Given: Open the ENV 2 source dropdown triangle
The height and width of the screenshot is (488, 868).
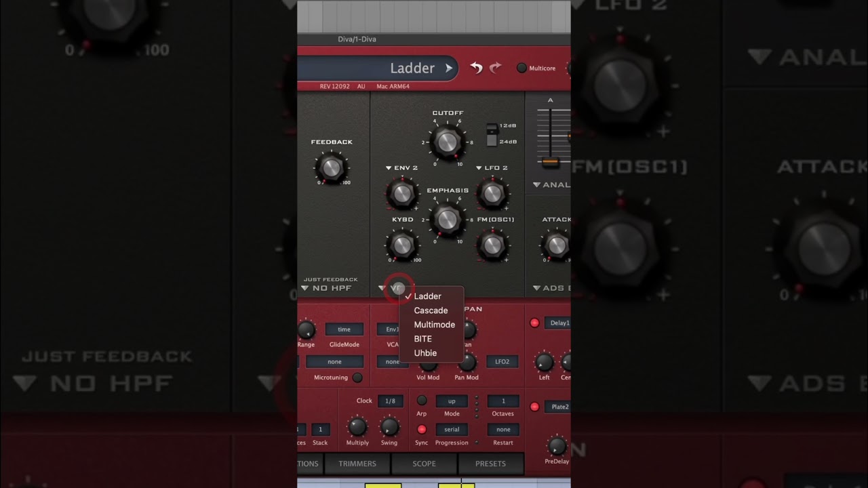Looking at the screenshot, I should coord(389,168).
